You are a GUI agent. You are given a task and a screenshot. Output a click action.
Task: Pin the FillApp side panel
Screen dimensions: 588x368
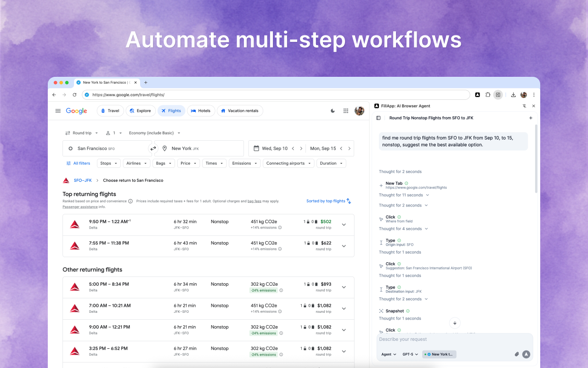524,106
